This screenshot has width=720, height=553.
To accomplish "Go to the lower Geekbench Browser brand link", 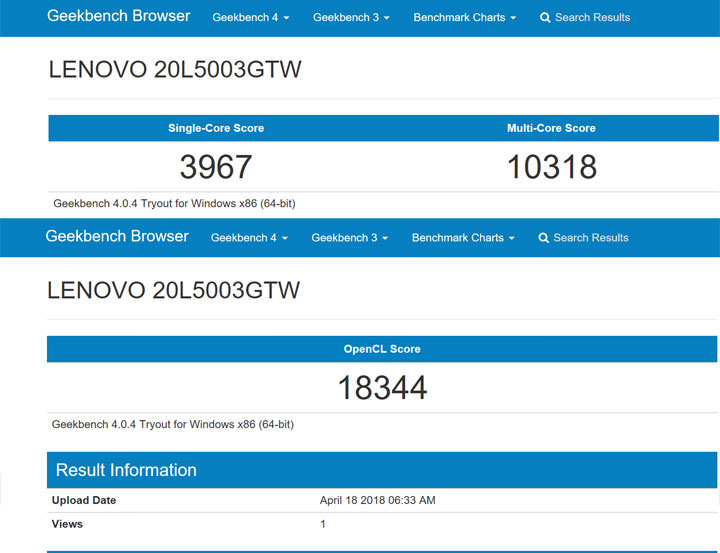I will [117, 237].
